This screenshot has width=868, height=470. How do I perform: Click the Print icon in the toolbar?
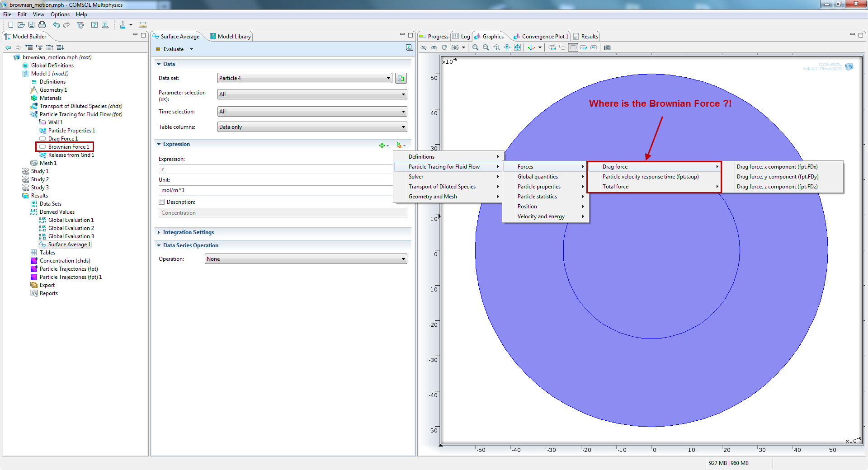pyautogui.click(x=42, y=25)
